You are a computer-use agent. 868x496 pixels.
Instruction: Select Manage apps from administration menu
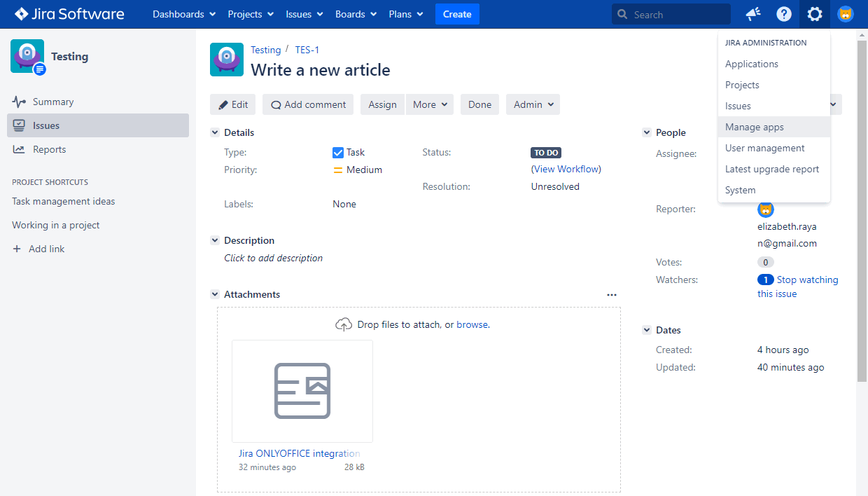coord(754,127)
